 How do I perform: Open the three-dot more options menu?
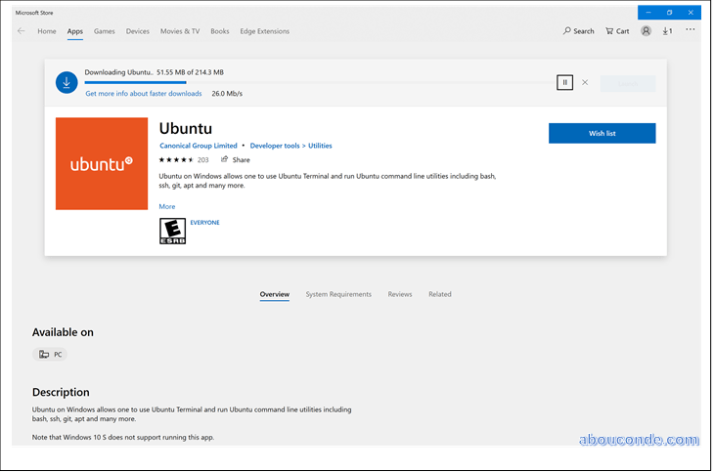pyautogui.click(x=690, y=31)
